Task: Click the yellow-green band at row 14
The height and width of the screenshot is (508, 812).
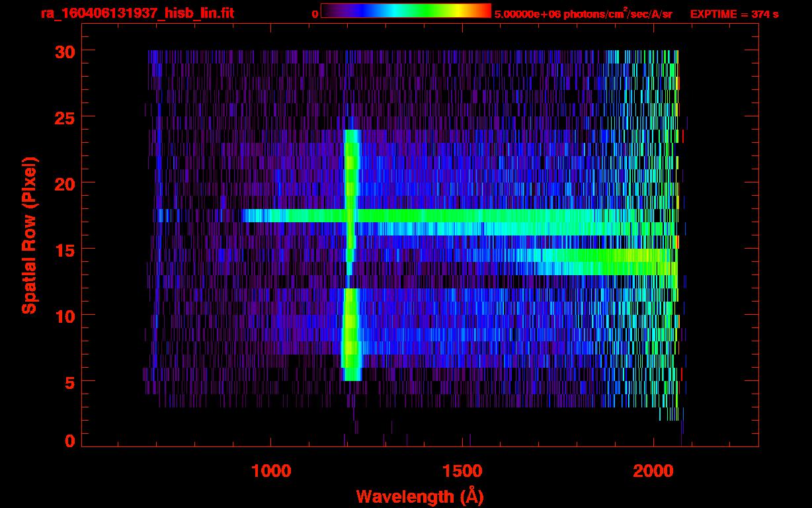Action: pyautogui.click(x=608, y=255)
